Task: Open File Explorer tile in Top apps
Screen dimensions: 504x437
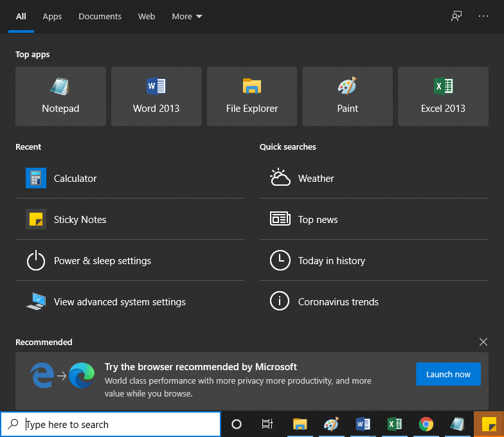Action: (x=252, y=96)
